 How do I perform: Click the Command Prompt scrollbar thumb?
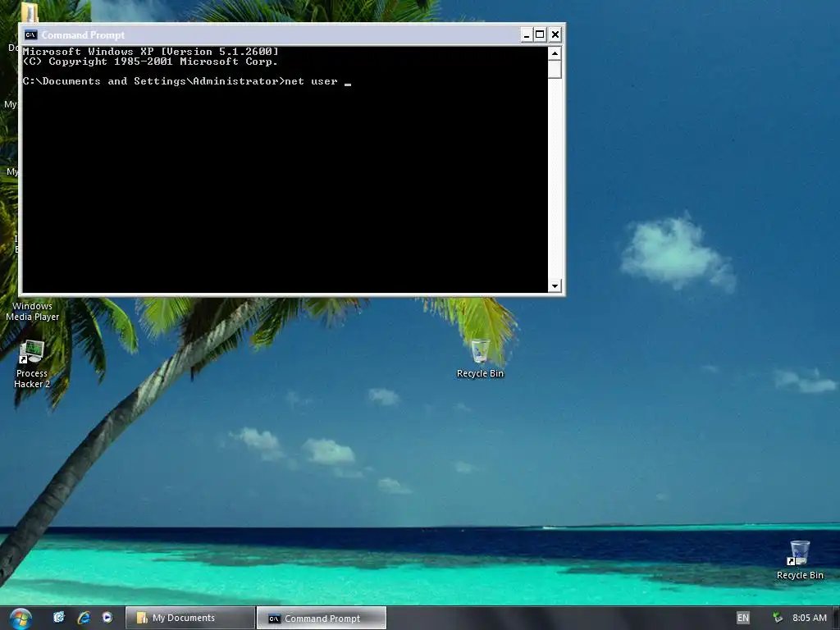point(555,69)
